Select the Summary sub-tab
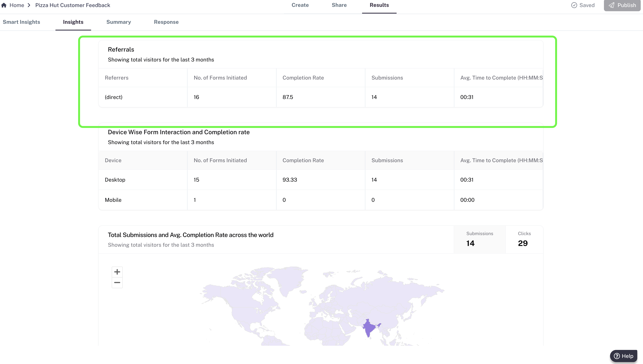The width and height of the screenshot is (643, 364). [118, 22]
